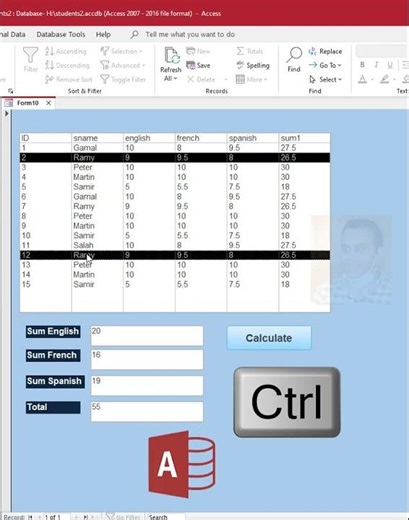The image size is (409, 520).
Task: Click the Sum Spanish text box
Action: coord(147,386)
